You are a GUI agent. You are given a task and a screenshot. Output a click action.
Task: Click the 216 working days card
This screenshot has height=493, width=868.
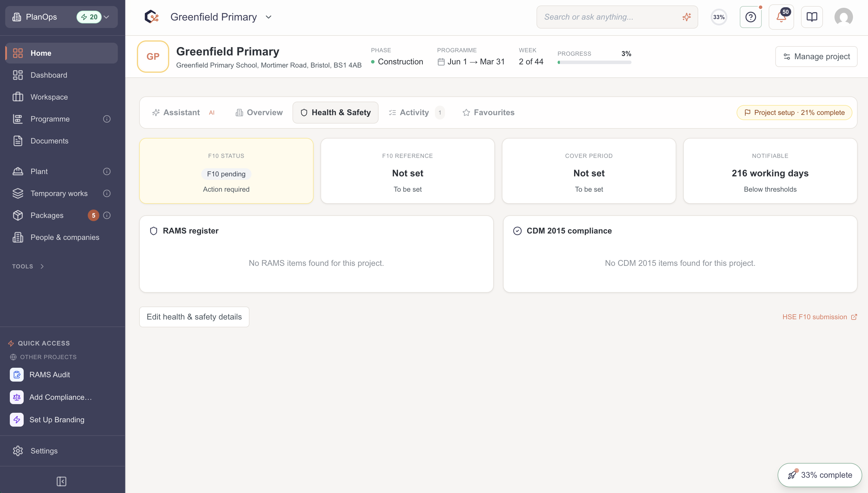coord(770,171)
